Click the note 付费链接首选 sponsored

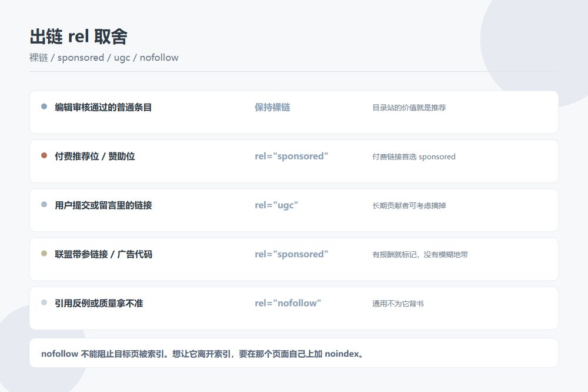pyautogui.click(x=413, y=157)
